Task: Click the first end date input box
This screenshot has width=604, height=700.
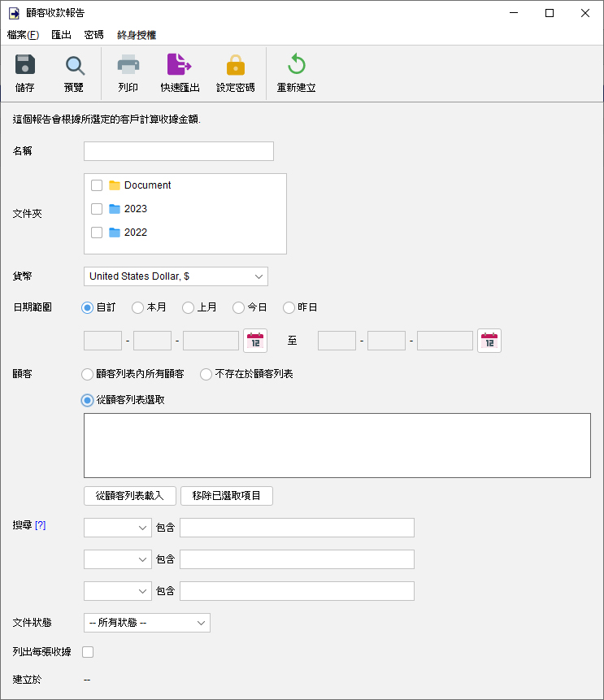Action: click(x=337, y=341)
